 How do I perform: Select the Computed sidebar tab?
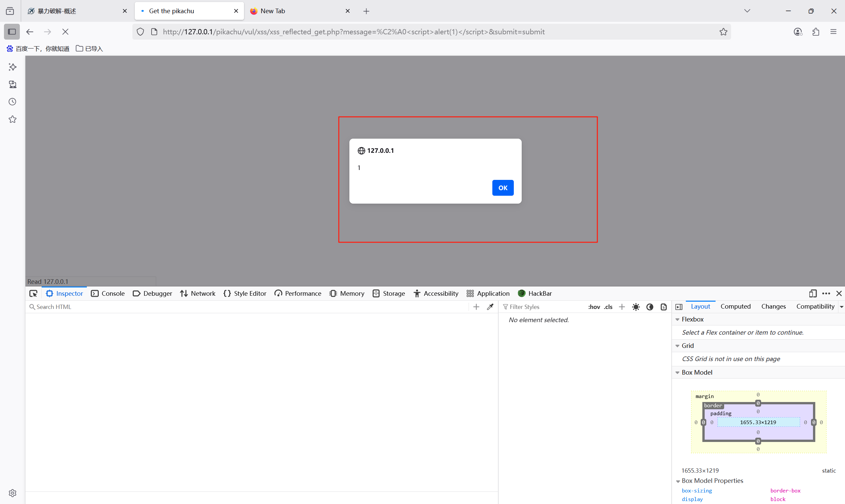pos(736,307)
